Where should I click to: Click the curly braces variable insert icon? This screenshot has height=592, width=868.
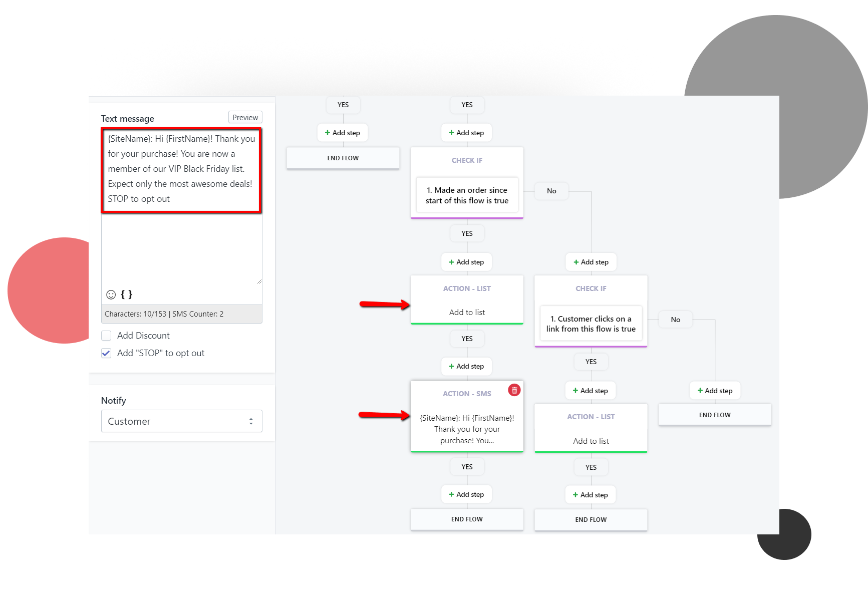pyautogui.click(x=127, y=294)
